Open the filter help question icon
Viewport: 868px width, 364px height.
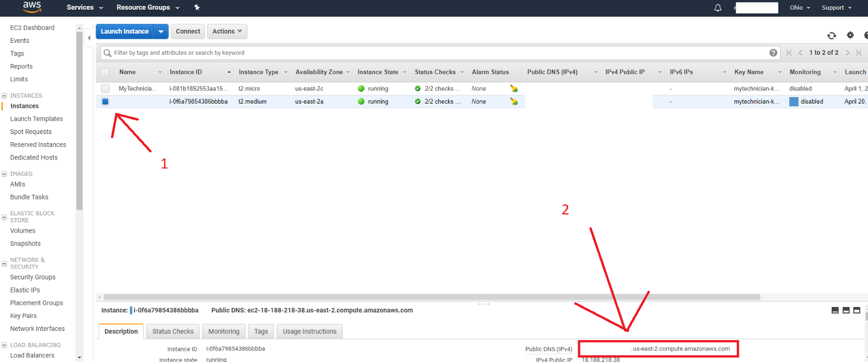point(773,53)
